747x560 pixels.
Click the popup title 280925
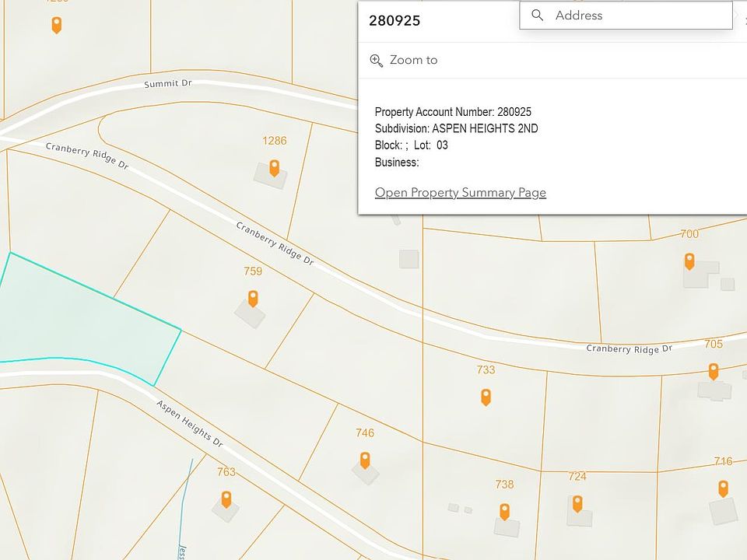coord(395,20)
